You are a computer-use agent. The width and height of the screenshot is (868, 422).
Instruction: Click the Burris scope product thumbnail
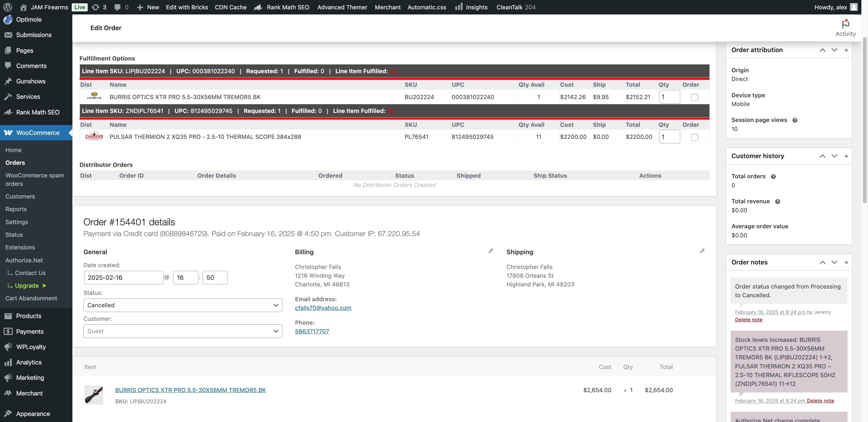(x=94, y=395)
